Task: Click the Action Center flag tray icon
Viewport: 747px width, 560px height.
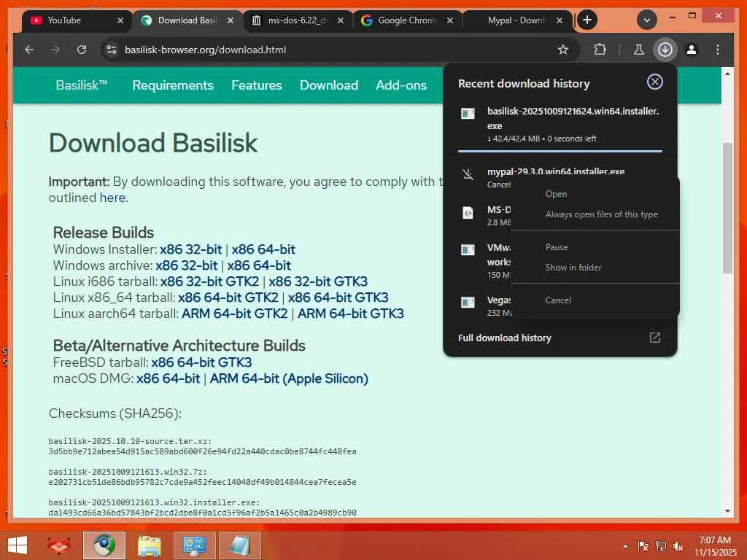Action: [x=643, y=546]
